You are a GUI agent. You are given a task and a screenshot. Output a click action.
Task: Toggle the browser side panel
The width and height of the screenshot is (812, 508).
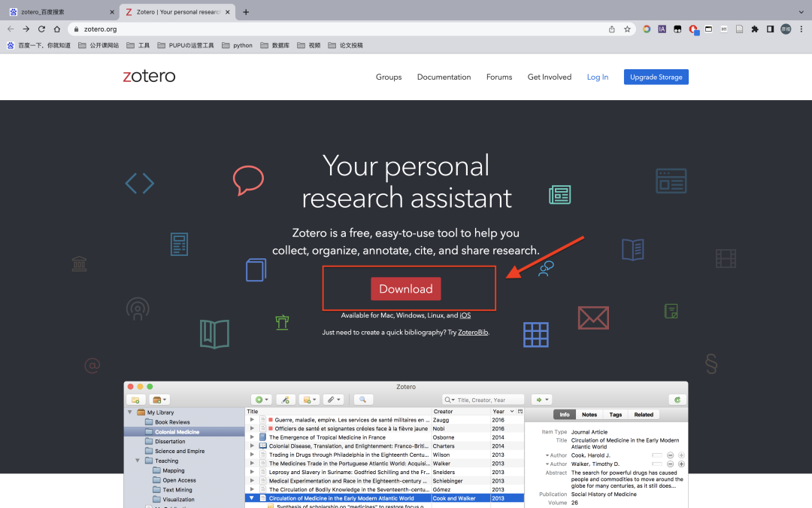770,29
